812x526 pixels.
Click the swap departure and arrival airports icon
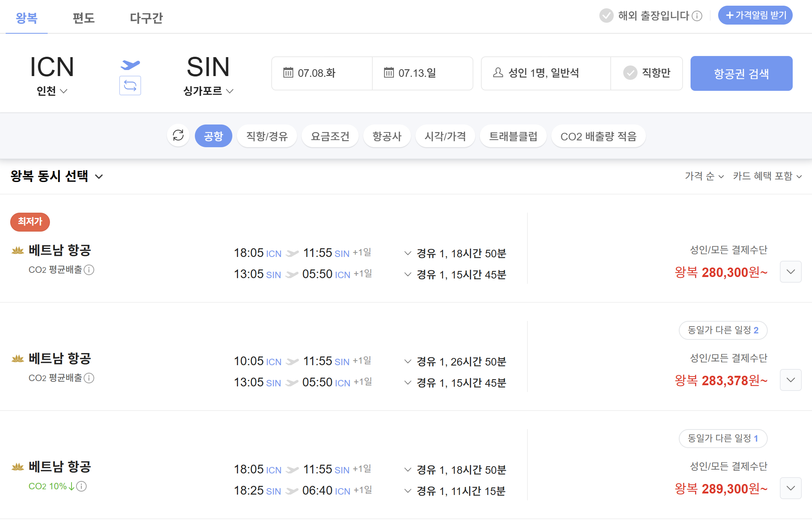click(130, 86)
